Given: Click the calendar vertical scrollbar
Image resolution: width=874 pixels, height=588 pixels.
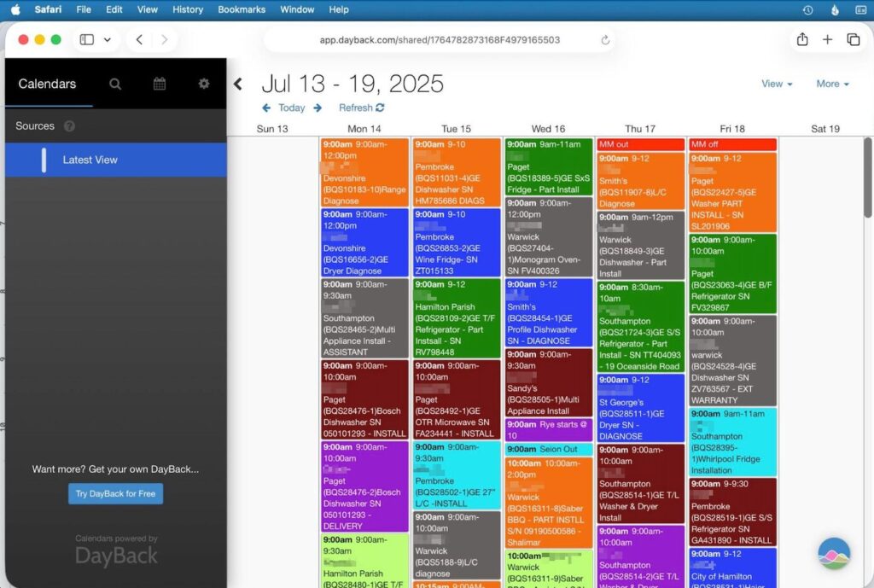Looking at the screenshot, I should [x=868, y=179].
